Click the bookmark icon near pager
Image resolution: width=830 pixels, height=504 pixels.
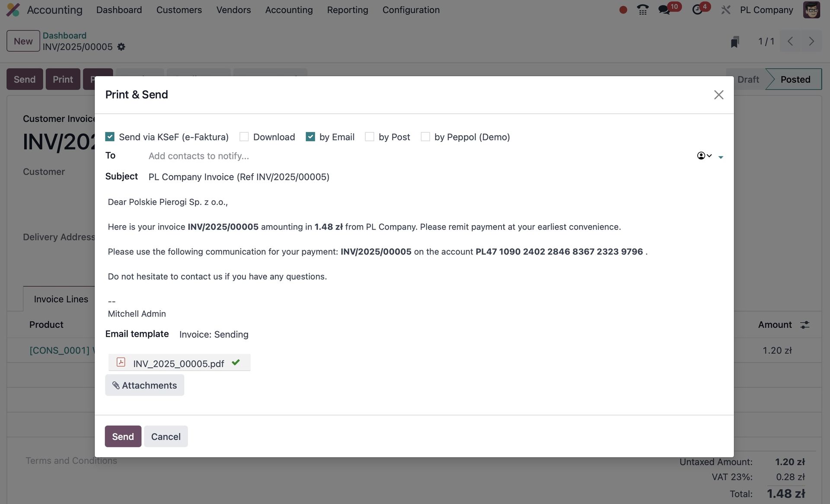pos(734,41)
